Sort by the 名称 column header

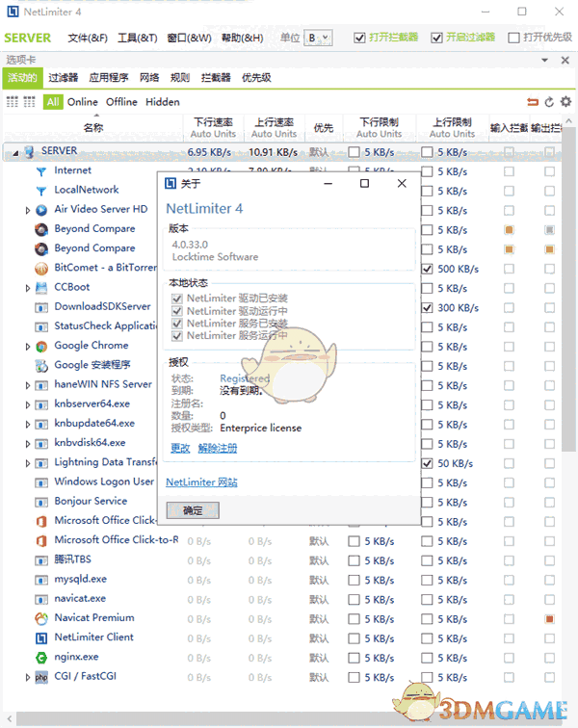tap(93, 128)
